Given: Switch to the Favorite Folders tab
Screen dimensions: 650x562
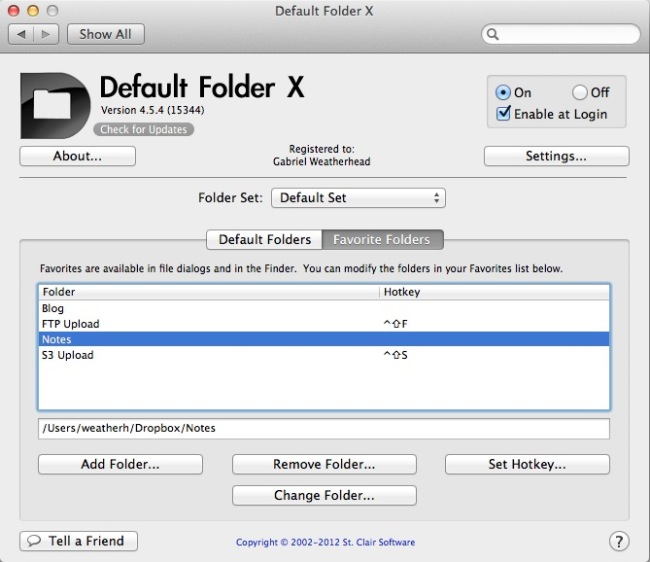Looking at the screenshot, I should pyautogui.click(x=382, y=240).
